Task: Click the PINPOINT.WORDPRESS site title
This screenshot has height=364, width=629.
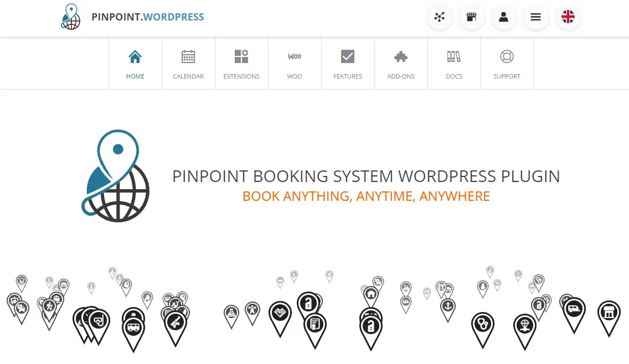Action: pyautogui.click(x=148, y=17)
